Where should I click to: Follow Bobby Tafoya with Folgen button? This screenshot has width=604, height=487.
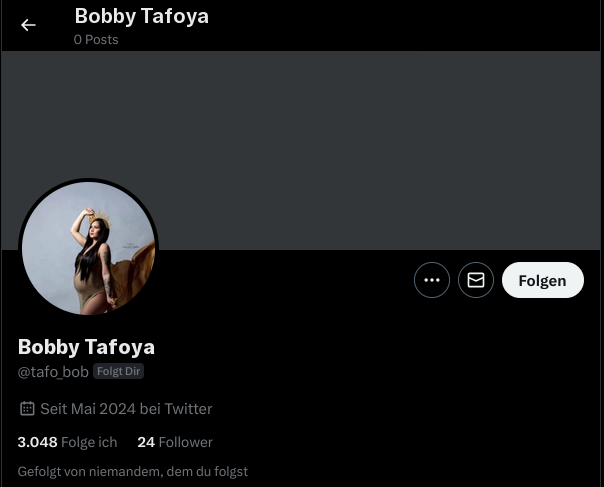coord(543,280)
